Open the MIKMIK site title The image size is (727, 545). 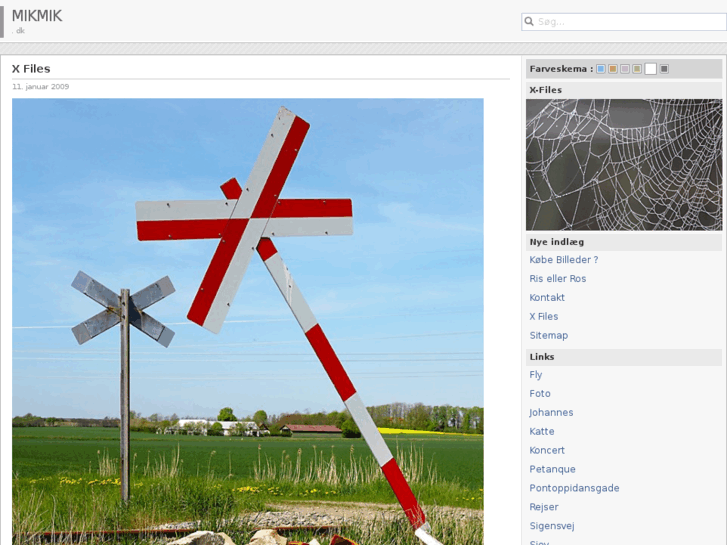(x=37, y=16)
